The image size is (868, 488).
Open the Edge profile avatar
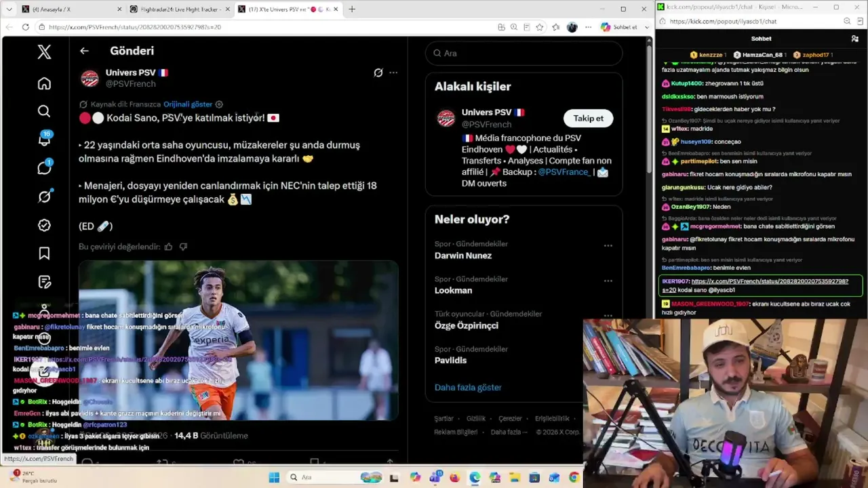[x=572, y=27]
